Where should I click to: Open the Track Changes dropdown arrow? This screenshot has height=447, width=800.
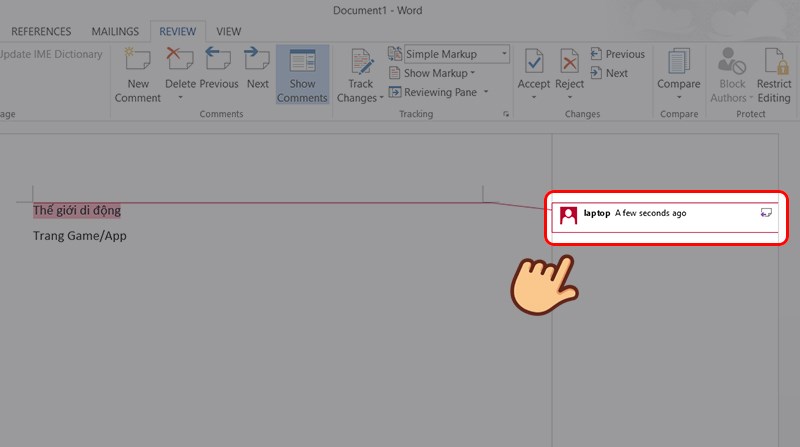[x=381, y=98]
